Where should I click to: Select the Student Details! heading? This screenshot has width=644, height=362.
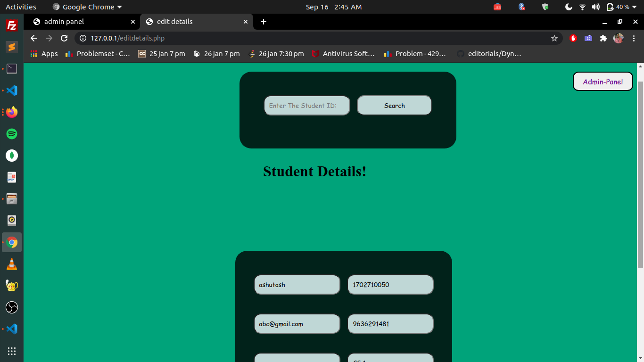click(x=314, y=172)
